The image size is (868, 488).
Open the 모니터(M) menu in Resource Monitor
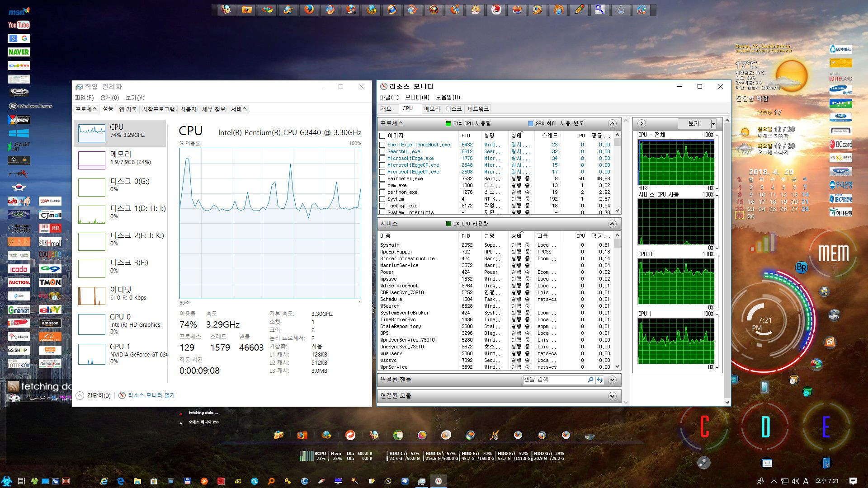[417, 97]
